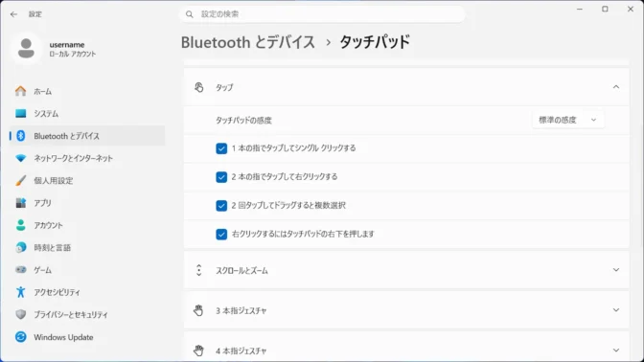Click the 4 本指ジェスチャ section title
Viewport: 644px width, 362px height.
(241, 351)
